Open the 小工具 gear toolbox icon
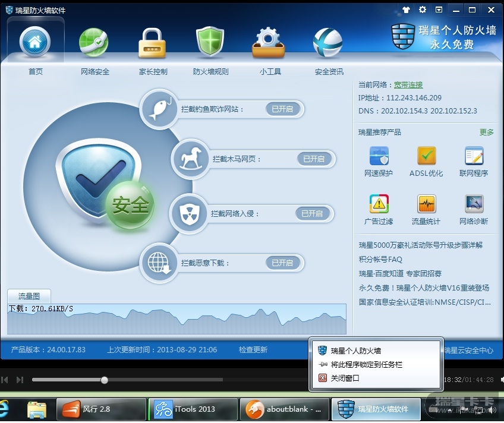The image size is (504, 423). pos(269,43)
